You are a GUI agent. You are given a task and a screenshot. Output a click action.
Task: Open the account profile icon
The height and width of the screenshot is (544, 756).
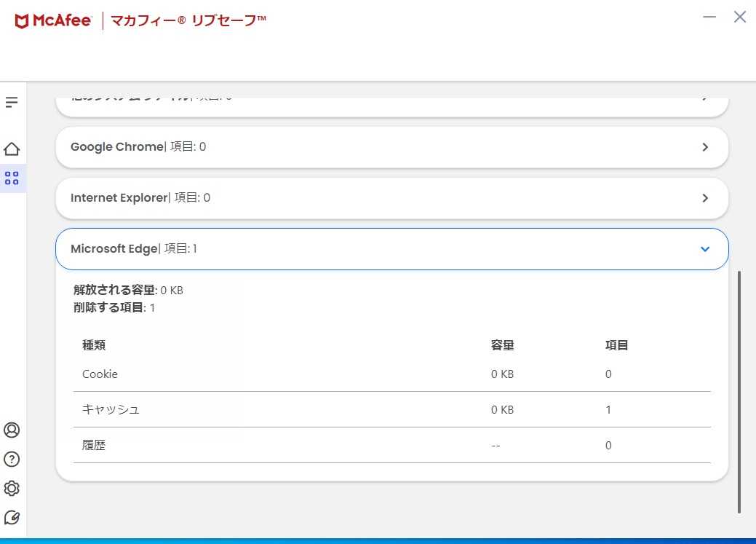click(12, 430)
